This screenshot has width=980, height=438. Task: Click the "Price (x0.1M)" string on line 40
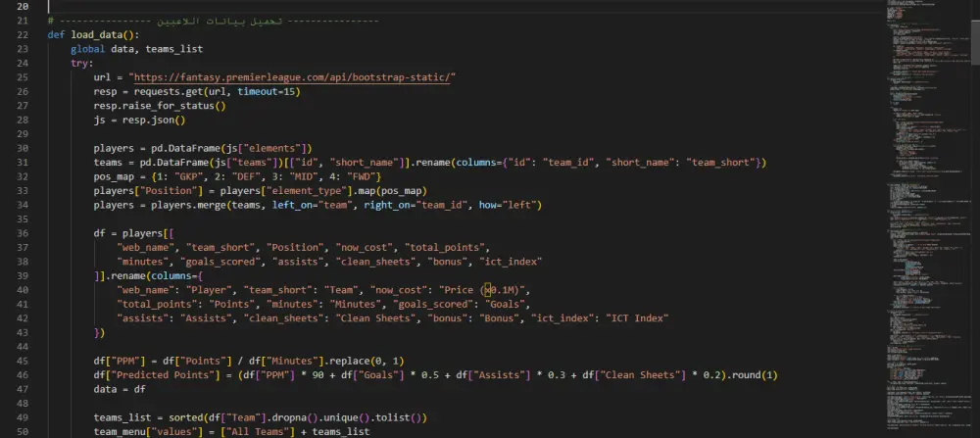[x=484, y=290]
